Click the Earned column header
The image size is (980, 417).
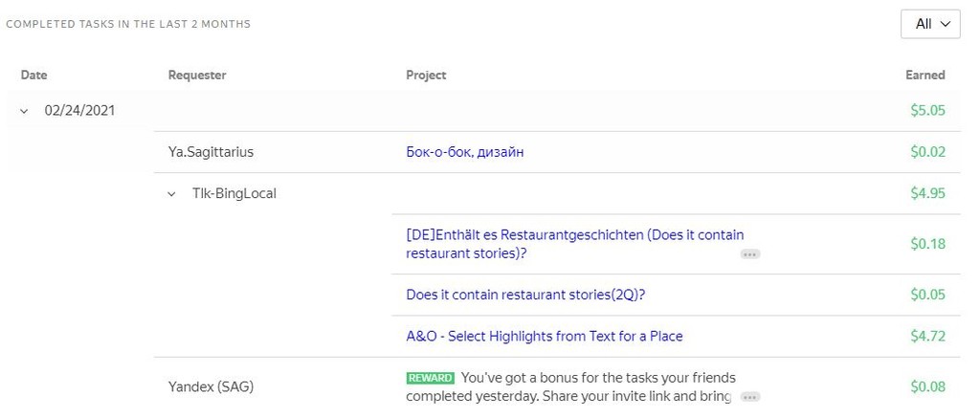[x=924, y=75]
